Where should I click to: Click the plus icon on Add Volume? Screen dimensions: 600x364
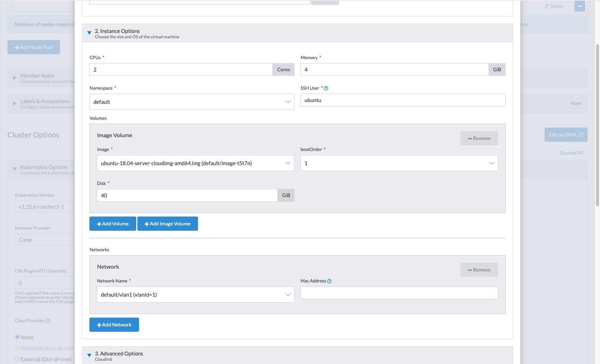tap(99, 224)
